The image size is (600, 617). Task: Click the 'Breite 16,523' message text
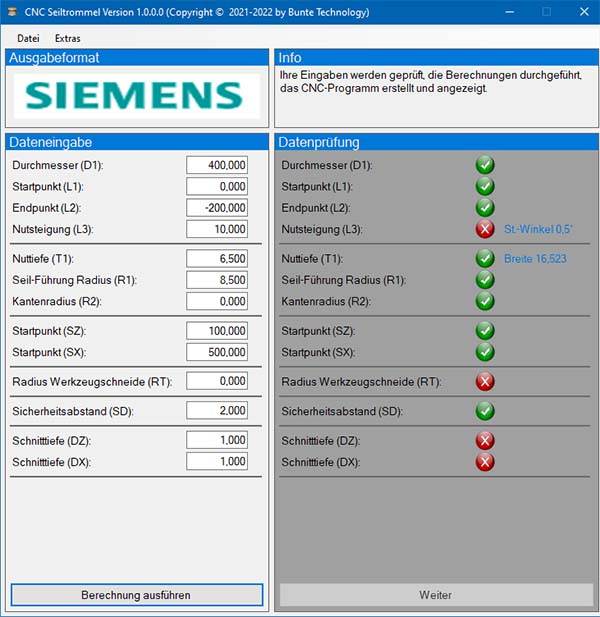click(x=535, y=259)
